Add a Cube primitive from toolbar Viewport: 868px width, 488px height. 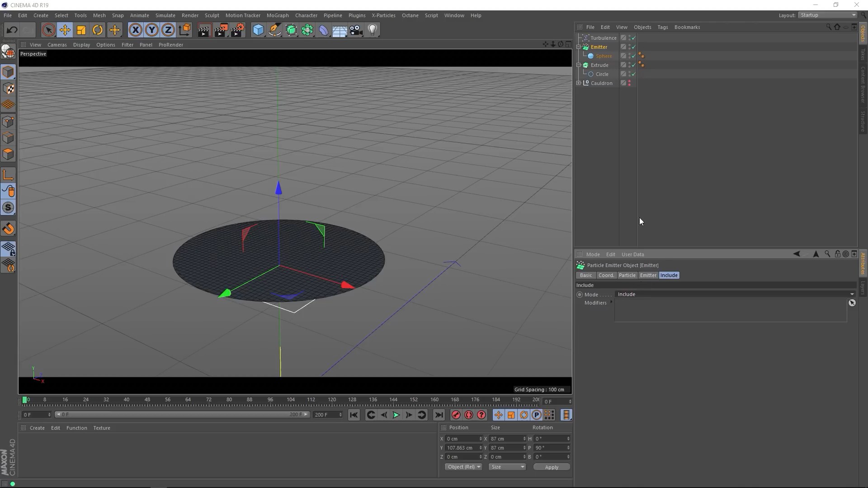coord(258,30)
